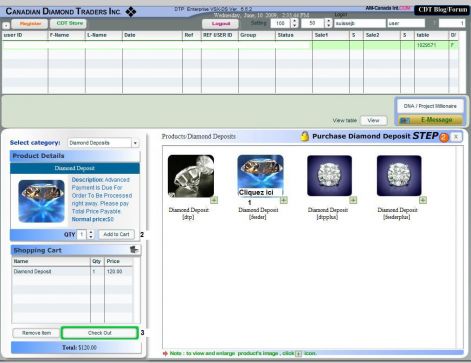Click the Sale2 column header
This screenshot has height=363, width=471.
[382, 35]
